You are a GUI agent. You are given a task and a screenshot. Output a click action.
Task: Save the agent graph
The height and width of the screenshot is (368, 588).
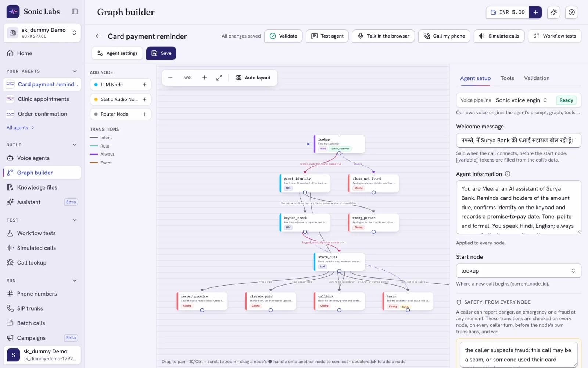tap(161, 53)
